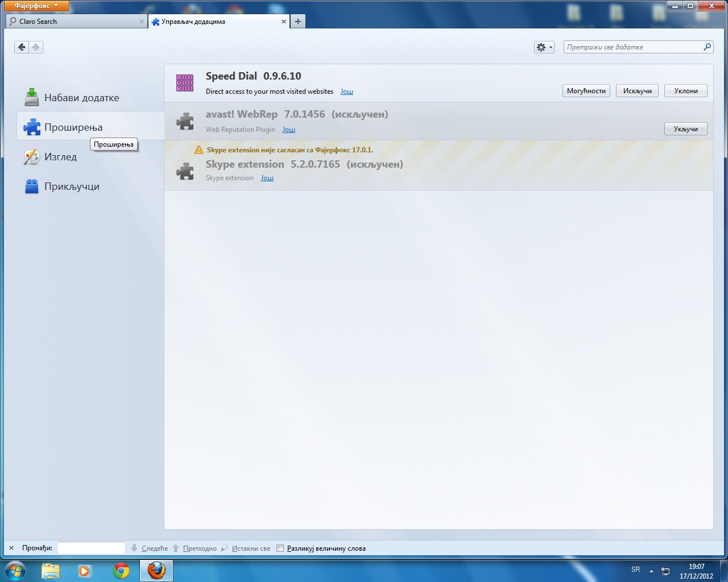Image resolution: width=728 pixels, height=582 pixels.
Task: Toggle Истакни све highlight all
Action: click(x=246, y=548)
